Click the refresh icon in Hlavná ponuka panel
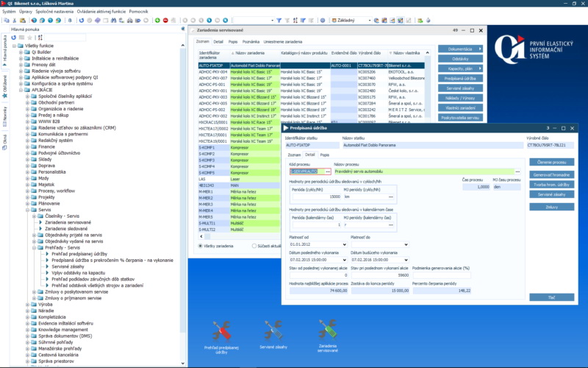 click(14, 38)
